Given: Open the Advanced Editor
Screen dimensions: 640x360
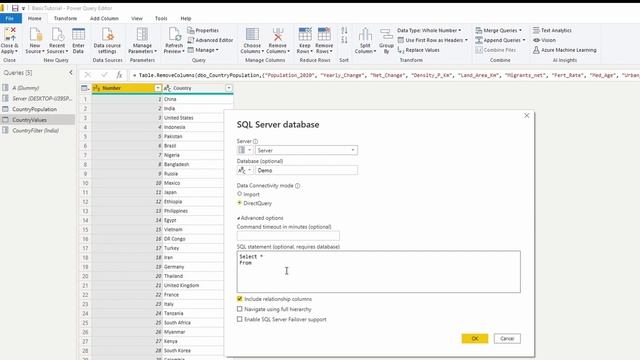Looking at the screenshot, I should coord(210,40).
